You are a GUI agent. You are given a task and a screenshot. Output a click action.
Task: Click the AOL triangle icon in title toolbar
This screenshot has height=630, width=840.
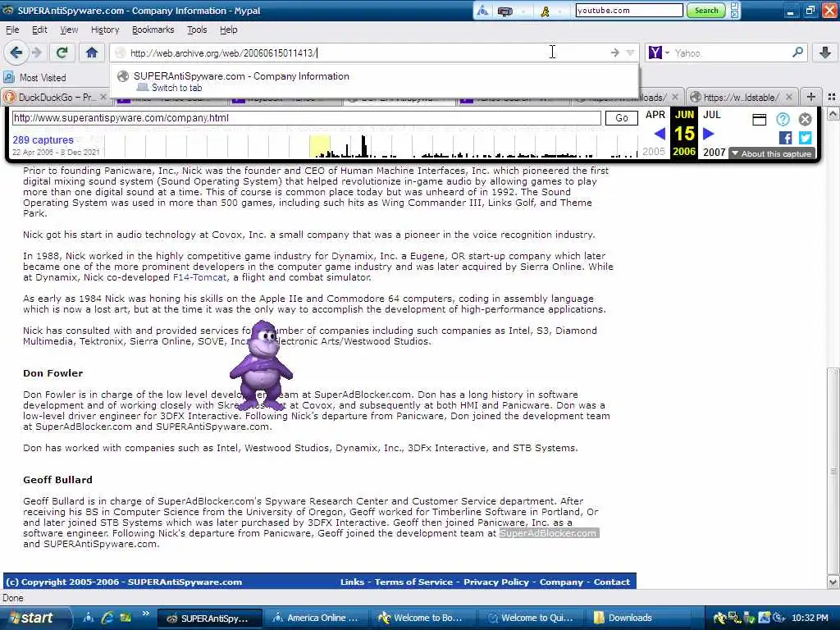(482, 10)
